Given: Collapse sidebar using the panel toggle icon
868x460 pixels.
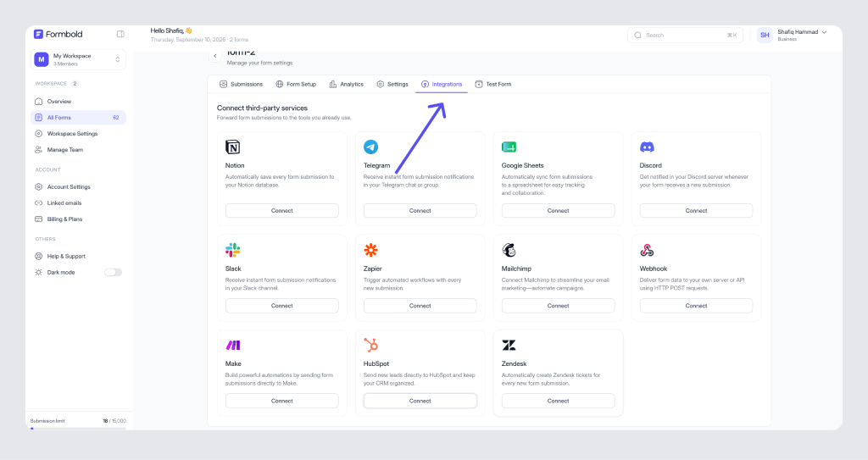Looking at the screenshot, I should pyautogui.click(x=120, y=35).
